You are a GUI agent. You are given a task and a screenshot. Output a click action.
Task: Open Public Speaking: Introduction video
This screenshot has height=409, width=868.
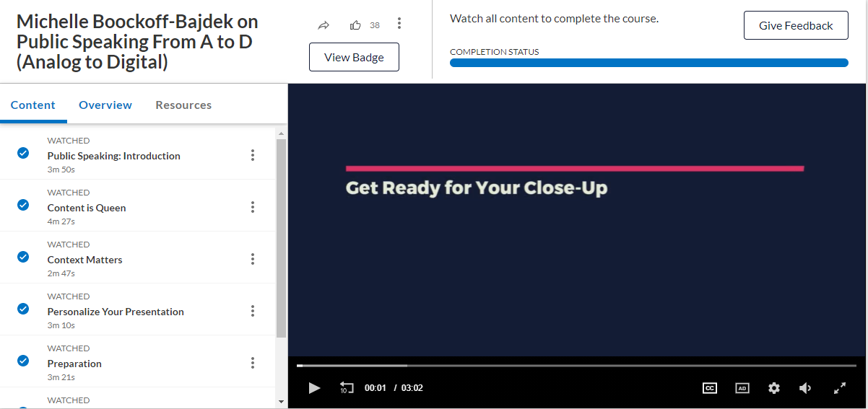coord(114,156)
